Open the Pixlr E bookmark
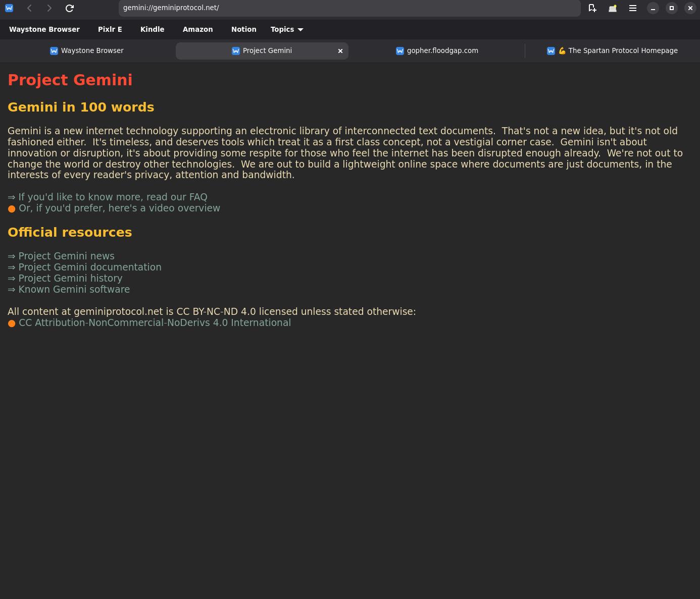Viewport: 700px width, 599px height. coord(110,29)
